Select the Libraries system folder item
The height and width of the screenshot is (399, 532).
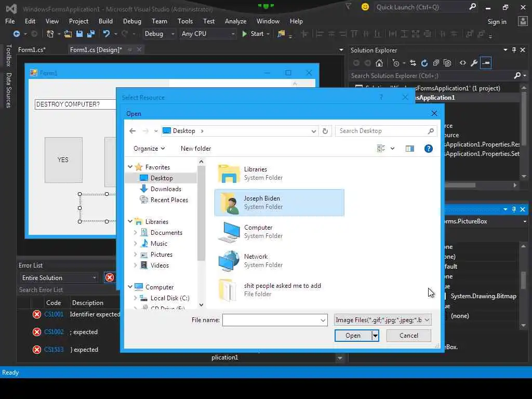tap(279, 174)
